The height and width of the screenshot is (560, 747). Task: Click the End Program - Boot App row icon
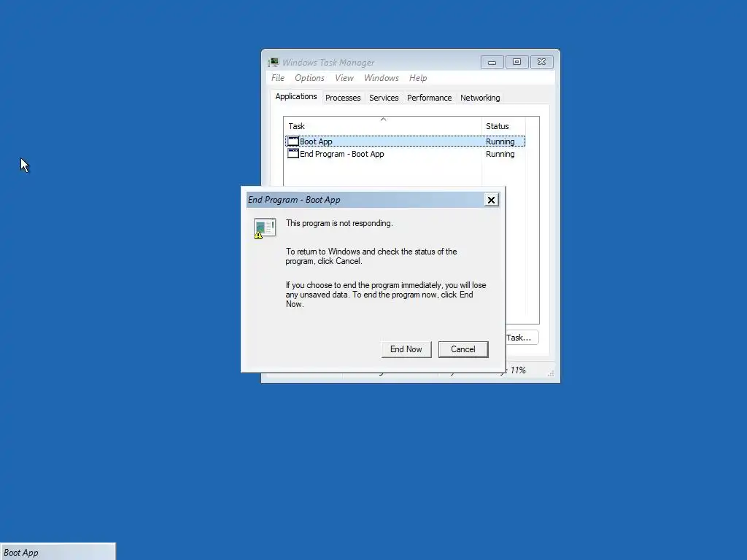293,154
